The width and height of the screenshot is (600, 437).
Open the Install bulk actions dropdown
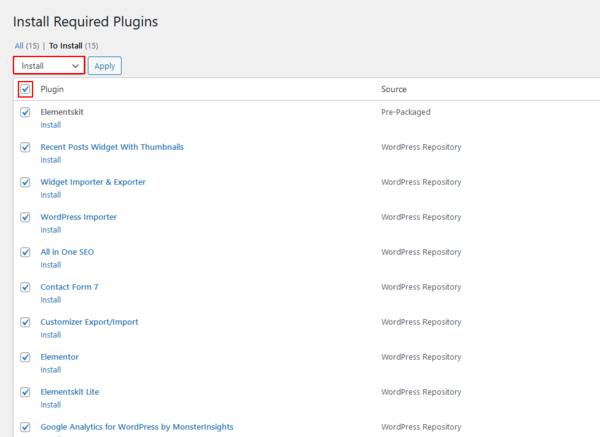(x=48, y=65)
